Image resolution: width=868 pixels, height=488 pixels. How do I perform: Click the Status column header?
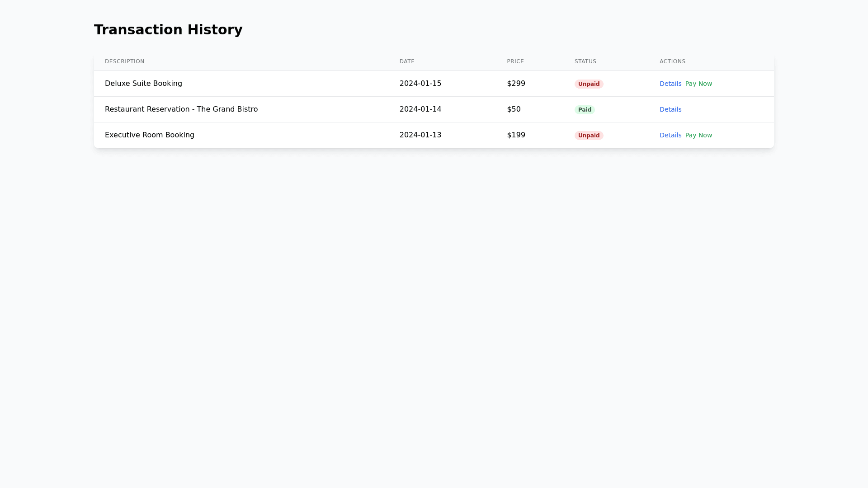coord(585,61)
